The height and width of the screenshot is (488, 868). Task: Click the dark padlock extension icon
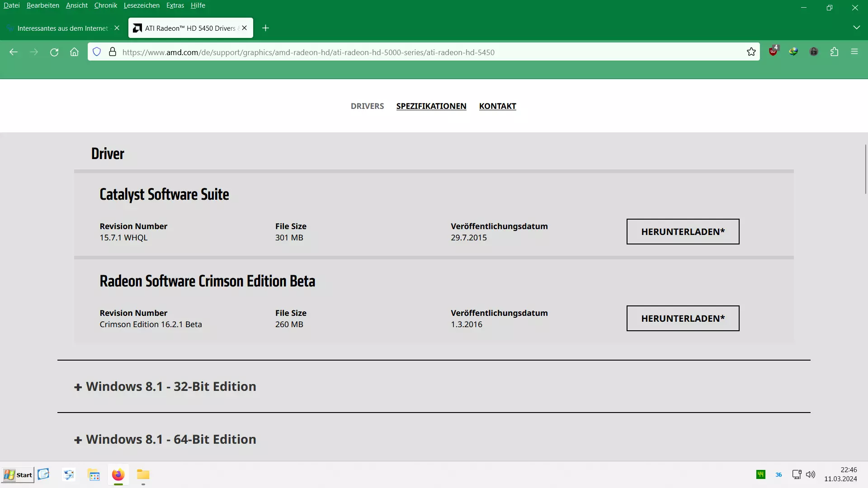[814, 52]
